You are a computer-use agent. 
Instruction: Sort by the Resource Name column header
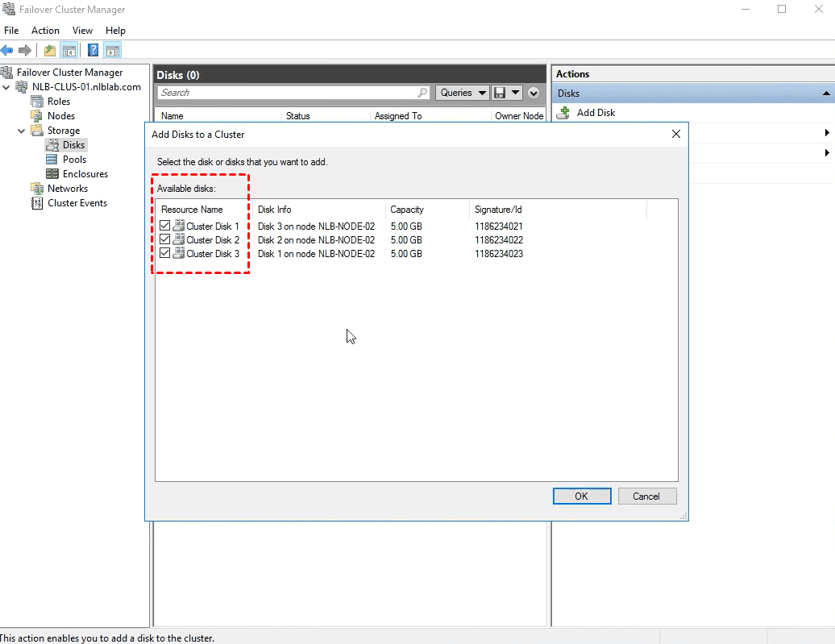click(x=192, y=210)
